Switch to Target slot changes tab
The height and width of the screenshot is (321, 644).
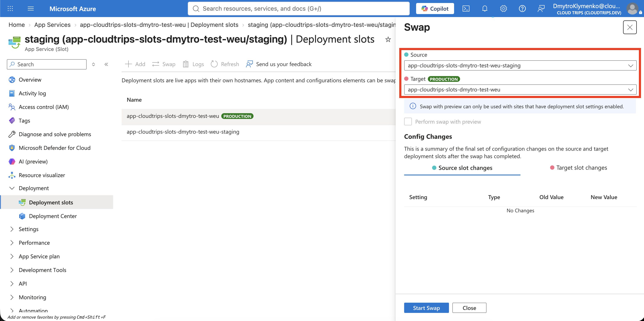point(578,168)
